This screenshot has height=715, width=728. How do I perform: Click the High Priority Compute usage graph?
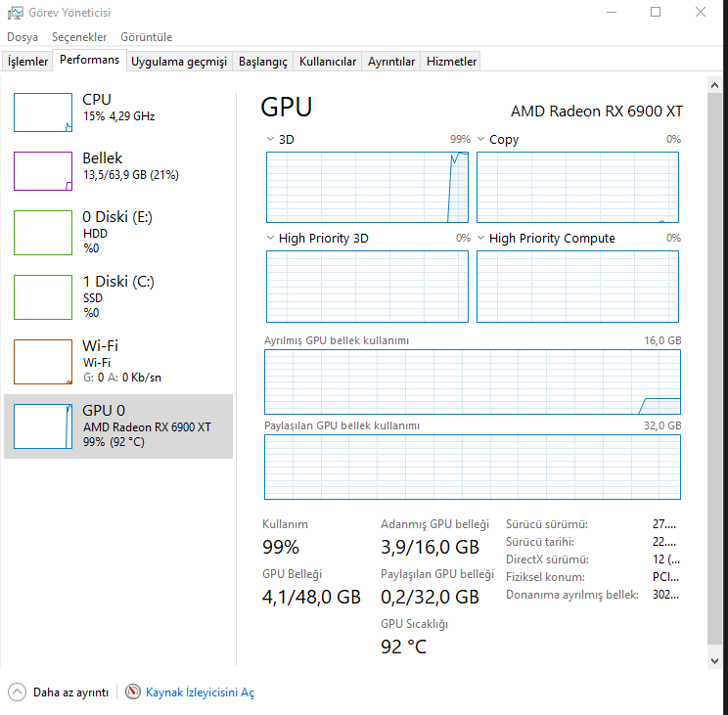coord(577,287)
